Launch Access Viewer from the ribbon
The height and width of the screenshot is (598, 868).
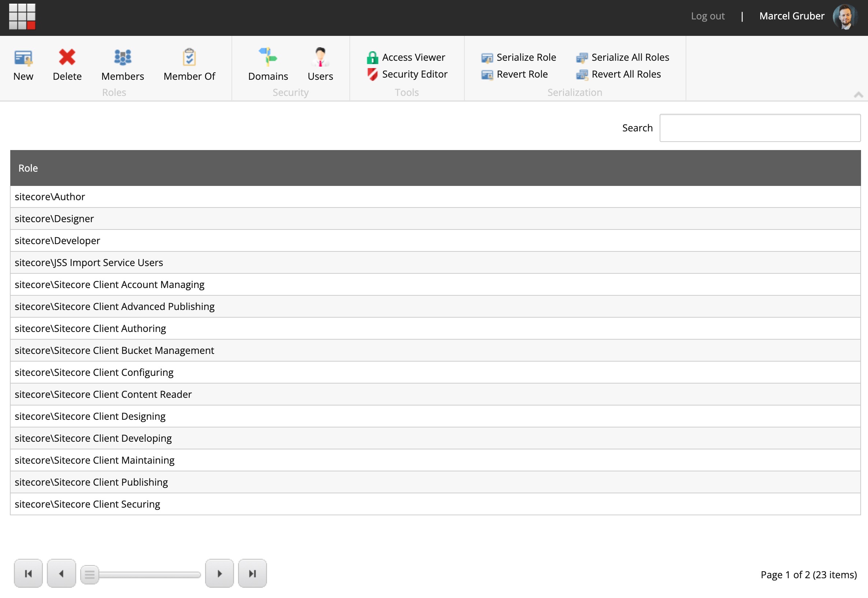(x=406, y=57)
